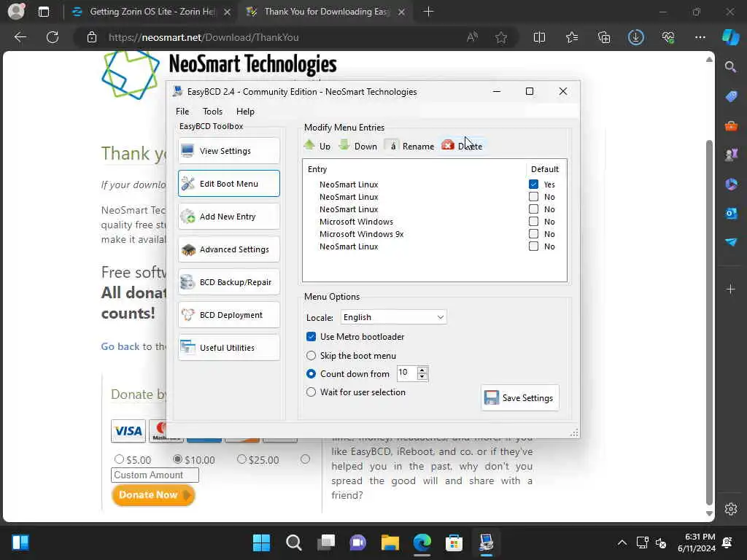Viewport: 747px width, 560px height.
Task: Select Microsoft Windows entry row
Action: click(x=356, y=222)
